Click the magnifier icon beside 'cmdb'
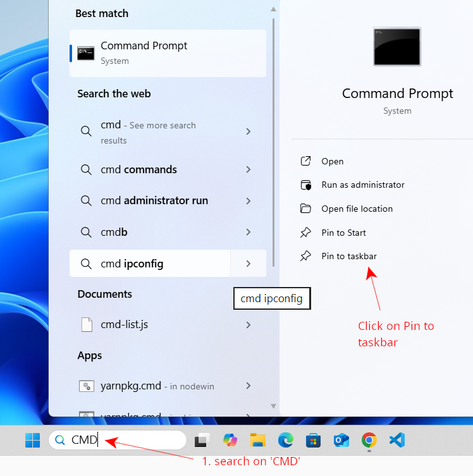The height and width of the screenshot is (476, 473). (x=86, y=232)
